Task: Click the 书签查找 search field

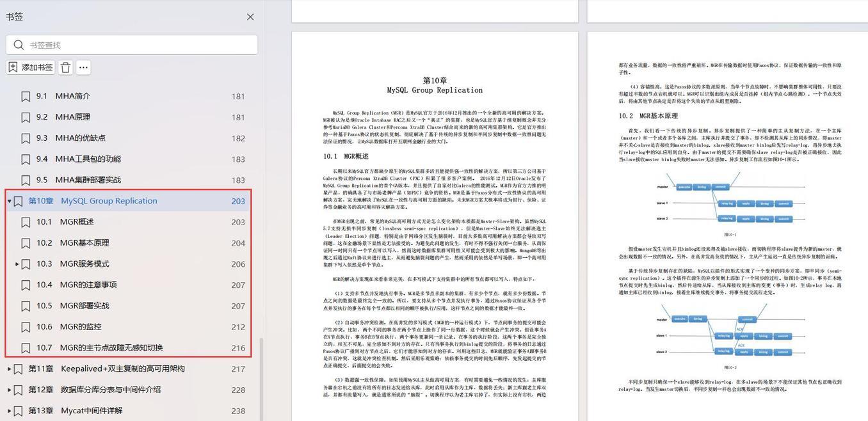Action: (x=132, y=45)
